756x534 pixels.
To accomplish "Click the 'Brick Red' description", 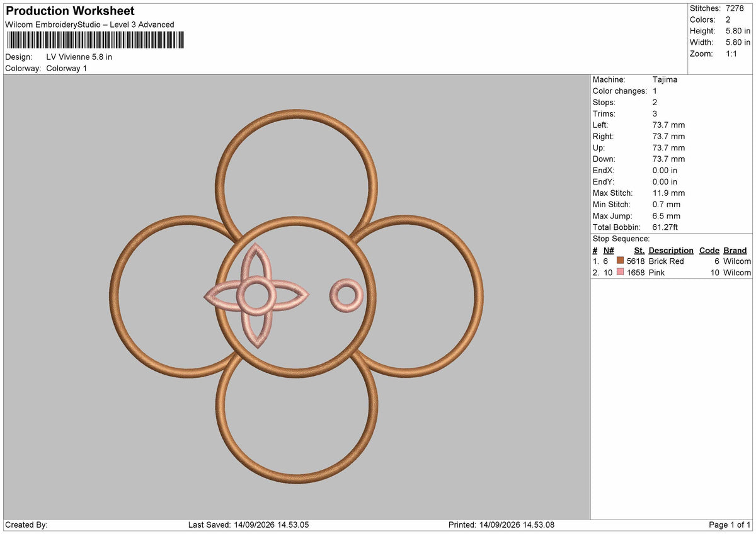I will (666, 261).
